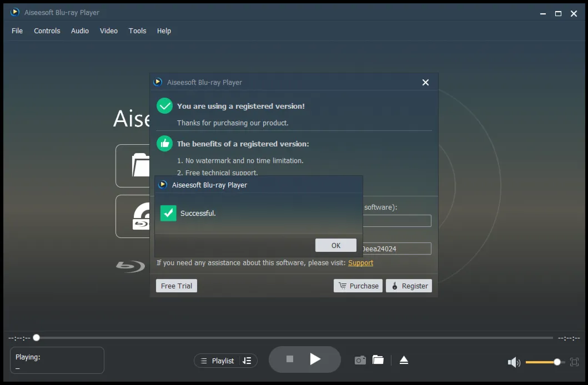Click the Successful checkmark icon
Image resolution: width=588 pixels, height=385 pixels.
click(x=168, y=213)
